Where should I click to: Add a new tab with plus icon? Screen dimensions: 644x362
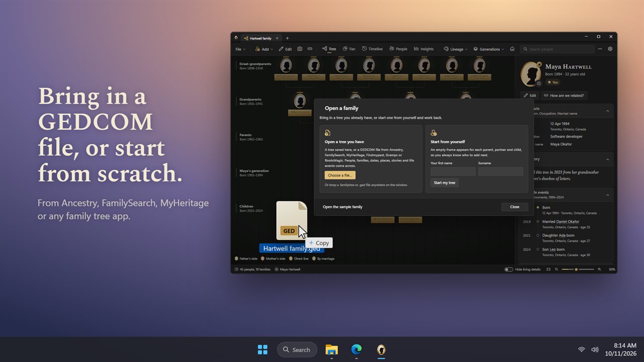(287, 38)
